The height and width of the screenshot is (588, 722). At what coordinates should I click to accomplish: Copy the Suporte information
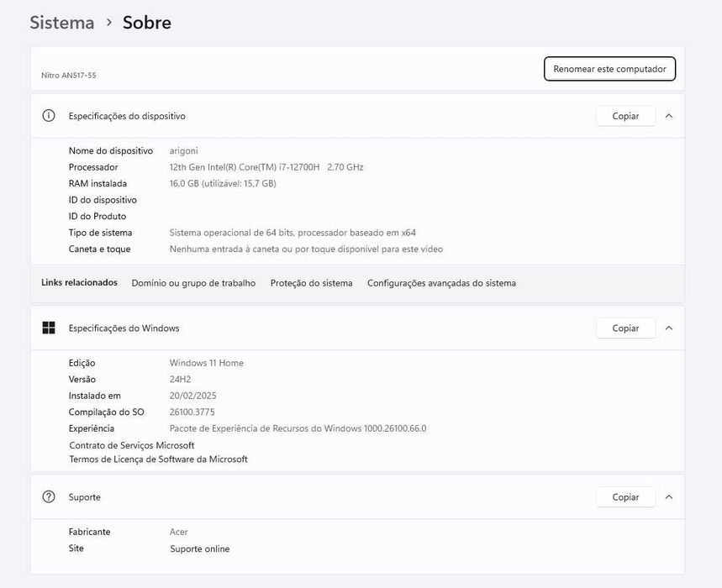coord(625,497)
